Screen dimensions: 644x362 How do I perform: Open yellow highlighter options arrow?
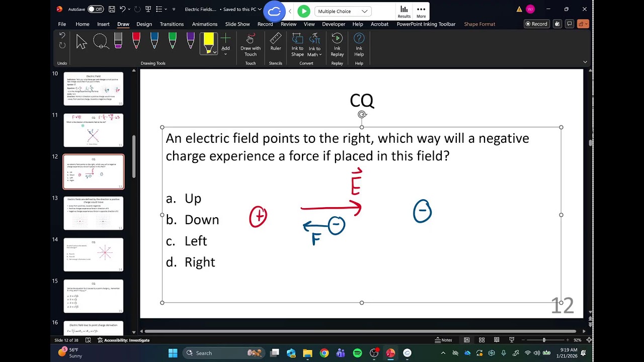(215, 52)
